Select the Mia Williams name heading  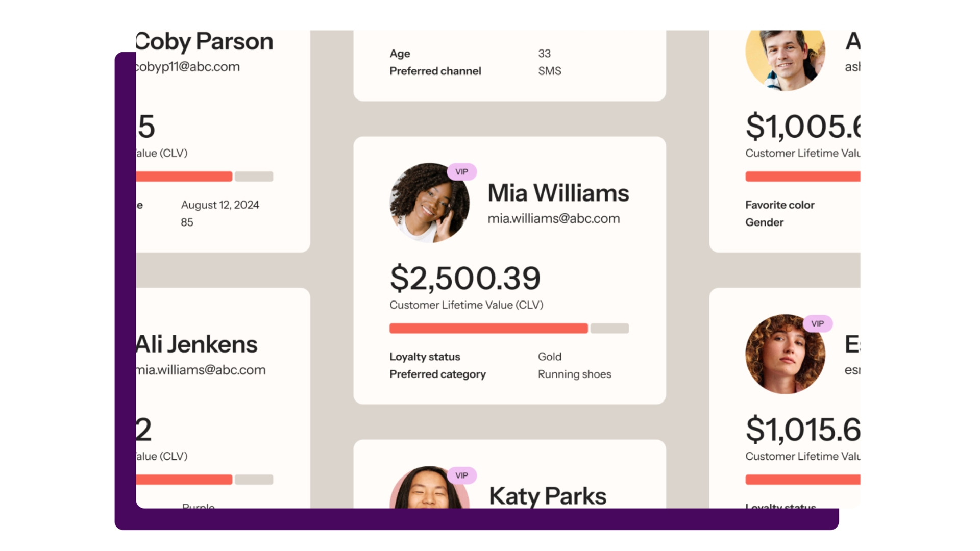[558, 193]
